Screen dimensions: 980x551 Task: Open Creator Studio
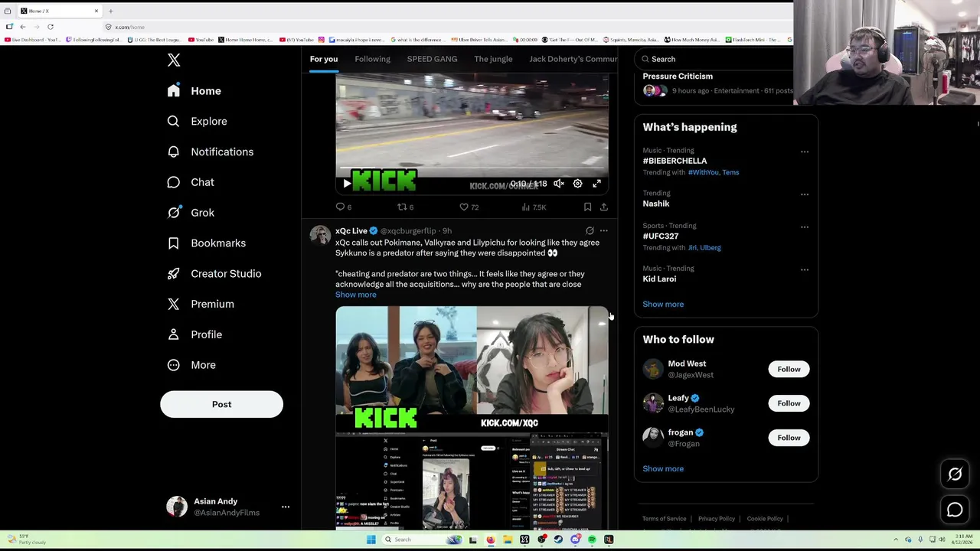(x=214, y=273)
